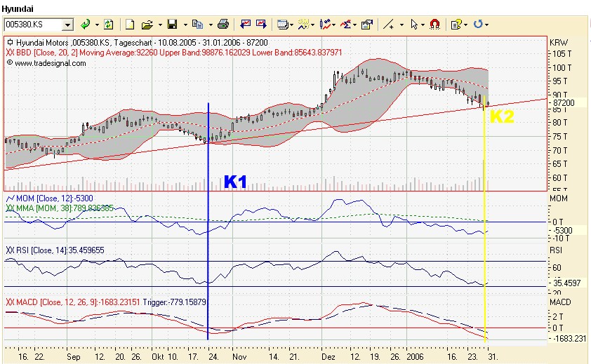Expand dropdown beside window layout icon
Image resolution: width=591 pixels, height=364 pixels.
pyautogui.click(x=292, y=25)
